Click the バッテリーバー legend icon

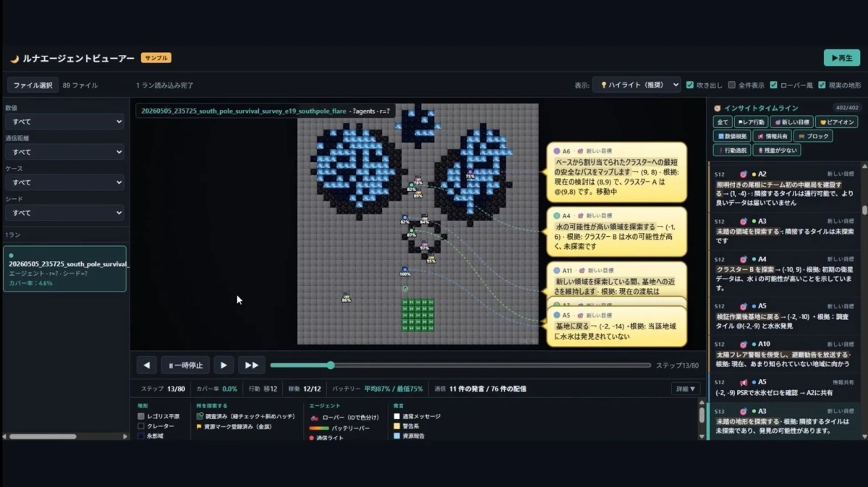(319, 428)
